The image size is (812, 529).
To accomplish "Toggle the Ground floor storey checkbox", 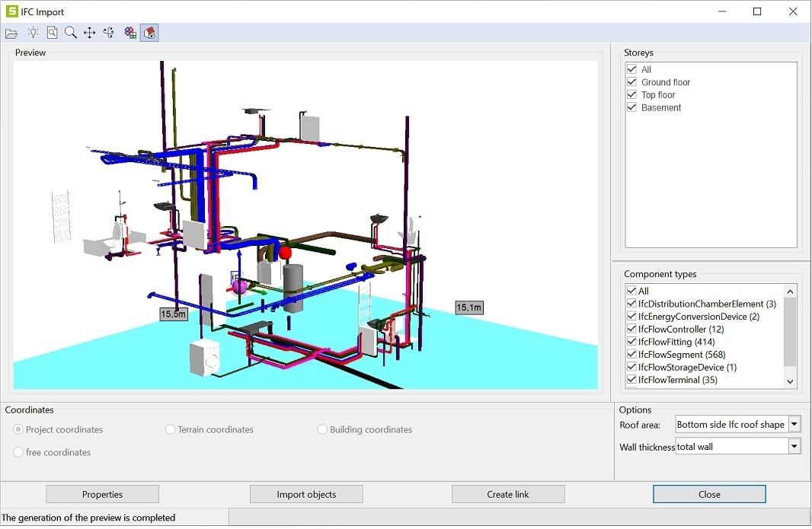I will 631,81.
